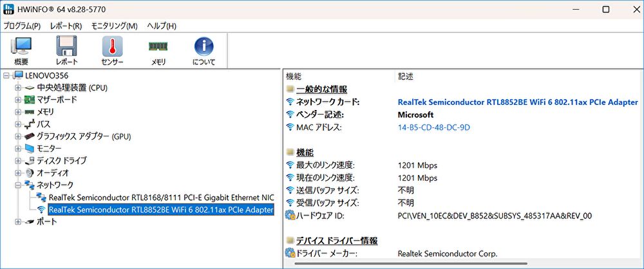644x269 pixels.
Task: Open the モニタリング(M) menu
Action: 114,26
